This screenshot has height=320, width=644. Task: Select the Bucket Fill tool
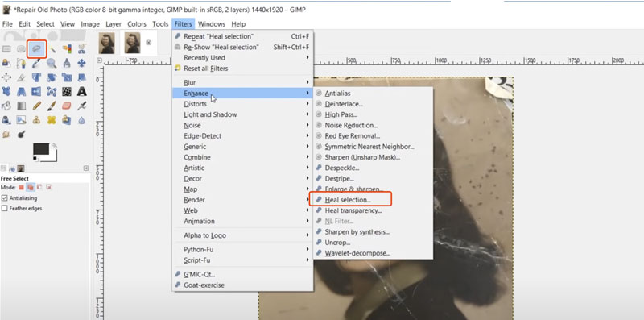point(6,106)
